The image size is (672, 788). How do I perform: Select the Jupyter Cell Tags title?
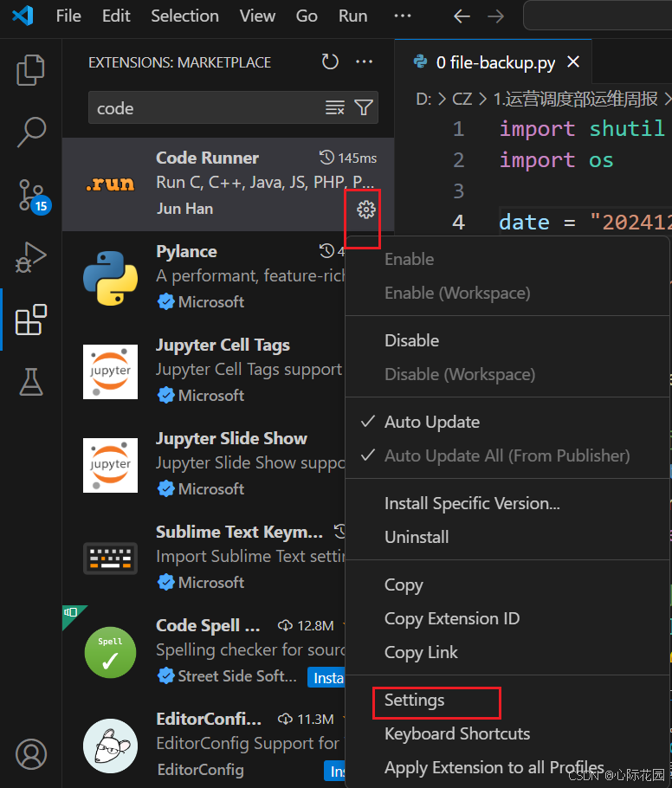point(223,346)
